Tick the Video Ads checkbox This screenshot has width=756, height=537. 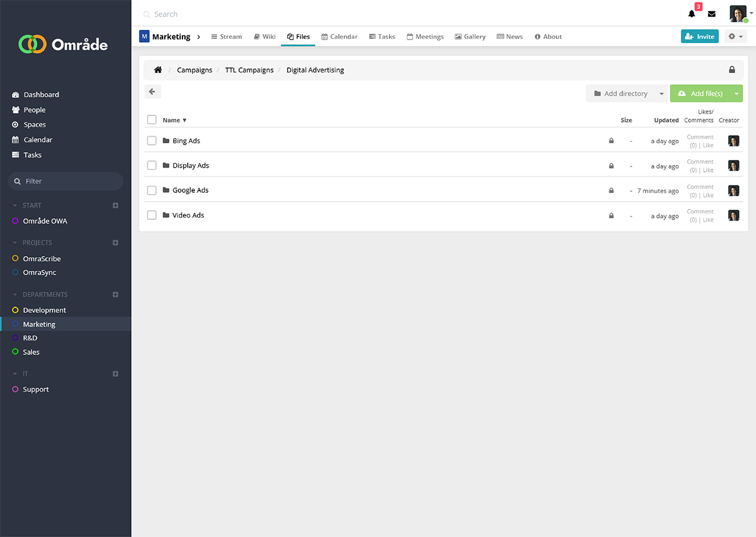(x=152, y=215)
